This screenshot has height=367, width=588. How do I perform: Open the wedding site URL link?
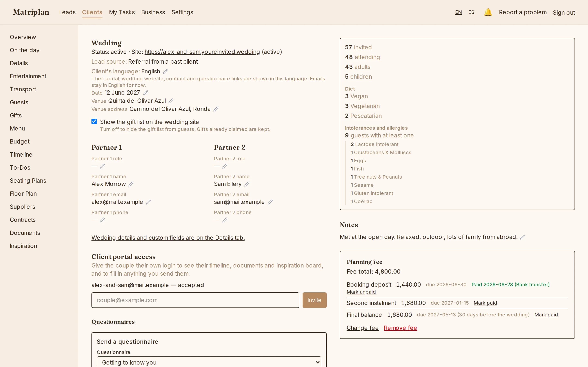point(202,52)
